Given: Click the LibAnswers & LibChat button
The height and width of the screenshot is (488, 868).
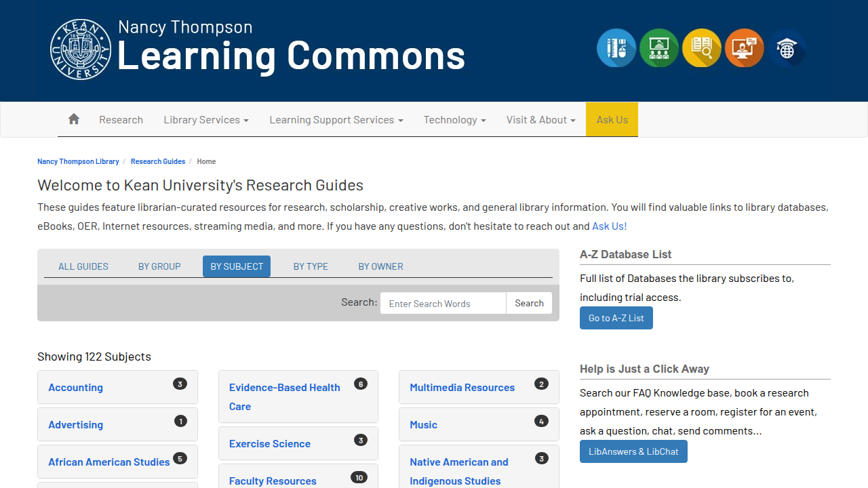Looking at the screenshot, I should click(633, 451).
